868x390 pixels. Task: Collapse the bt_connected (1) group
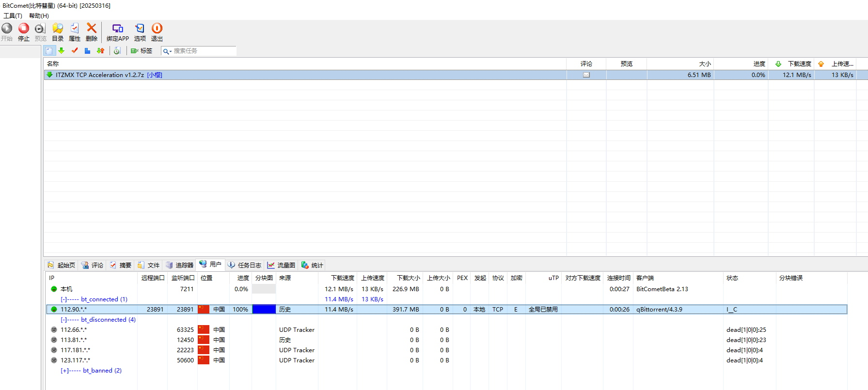[x=63, y=299]
